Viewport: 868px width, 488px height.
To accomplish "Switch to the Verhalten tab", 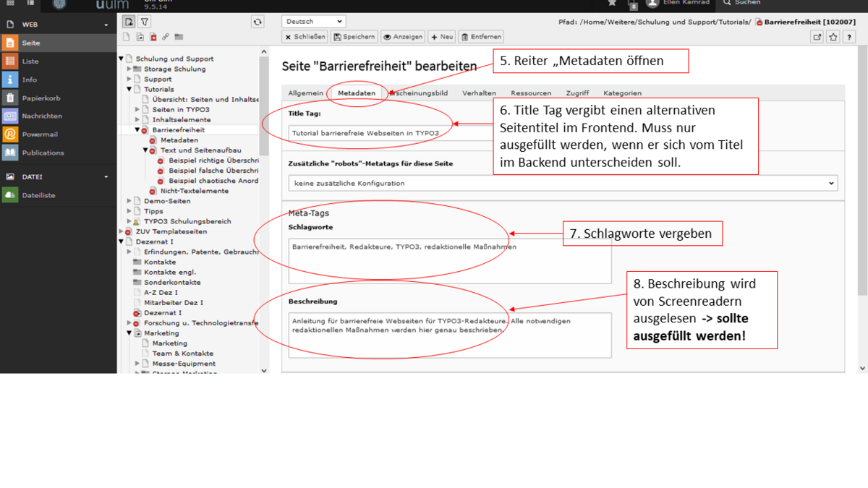I will pyautogui.click(x=479, y=93).
